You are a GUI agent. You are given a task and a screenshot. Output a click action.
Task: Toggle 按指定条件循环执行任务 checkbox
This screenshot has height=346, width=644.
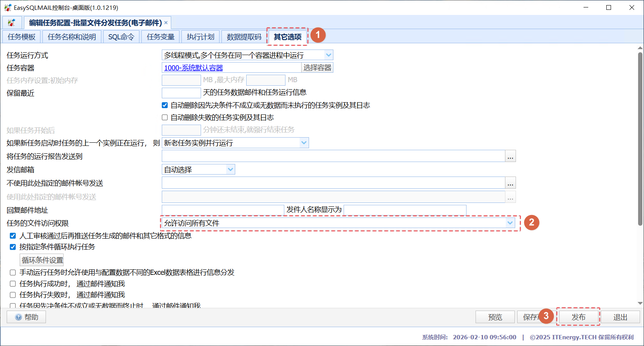pyautogui.click(x=13, y=247)
